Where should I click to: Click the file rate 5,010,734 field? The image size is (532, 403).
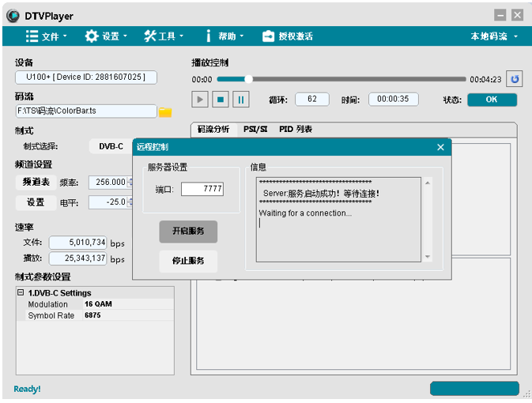pos(78,243)
